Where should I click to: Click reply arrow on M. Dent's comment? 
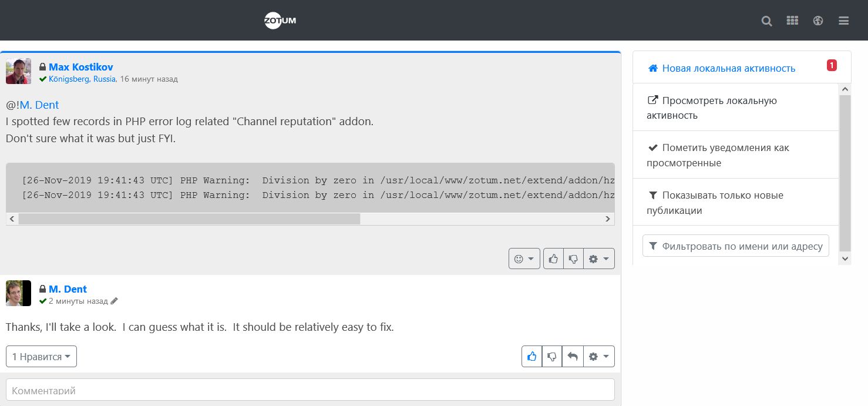(573, 357)
